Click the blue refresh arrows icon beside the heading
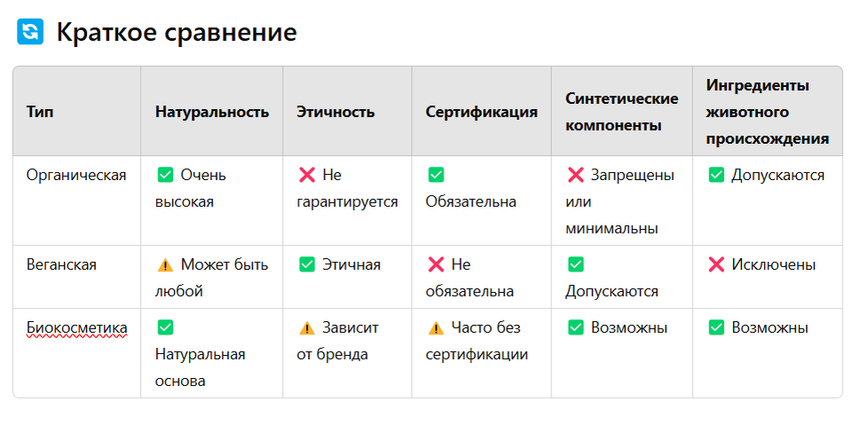The image size is (868, 433). [30, 32]
